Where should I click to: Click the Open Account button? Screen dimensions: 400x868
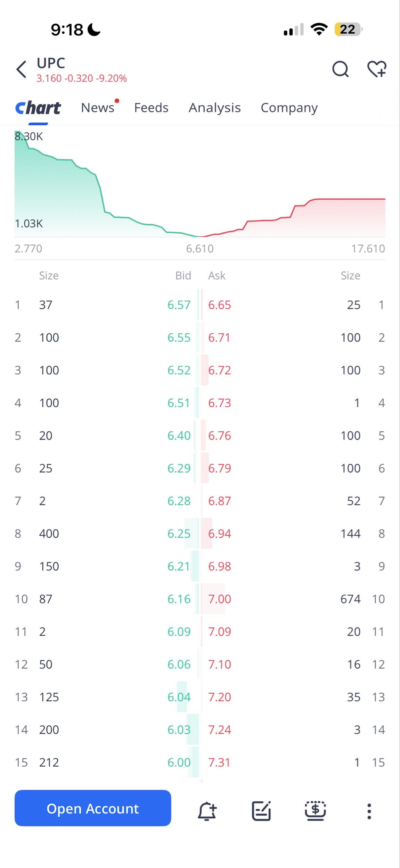pos(93,808)
